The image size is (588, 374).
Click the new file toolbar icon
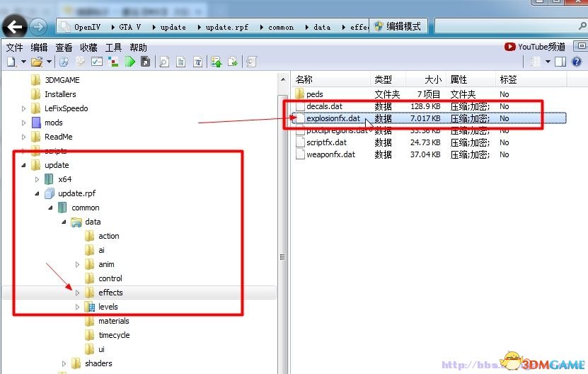11,62
